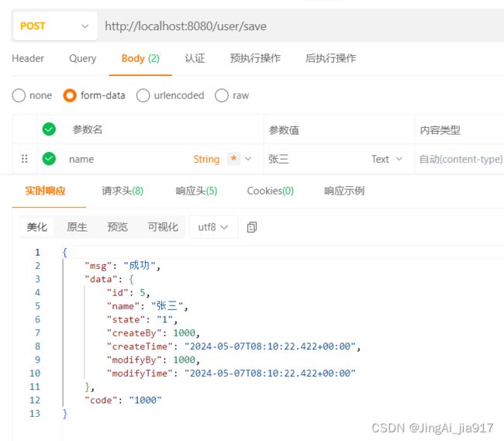Select the form-data radio button
This screenshot has width=504, height=441.
70,95
